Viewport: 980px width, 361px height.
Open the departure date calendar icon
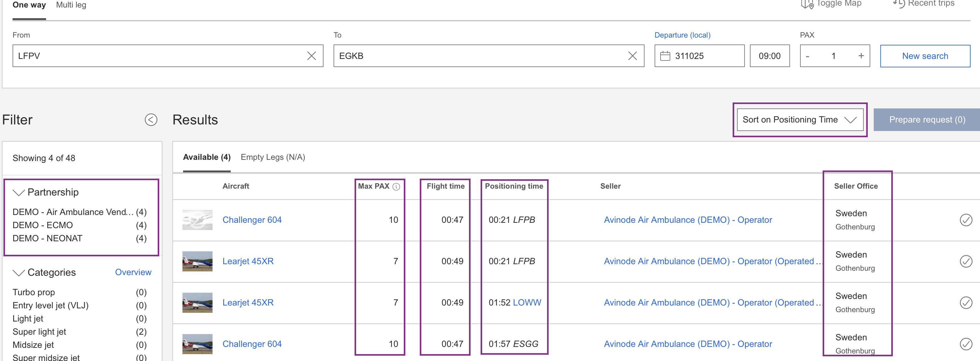click(x=665, y=56)
